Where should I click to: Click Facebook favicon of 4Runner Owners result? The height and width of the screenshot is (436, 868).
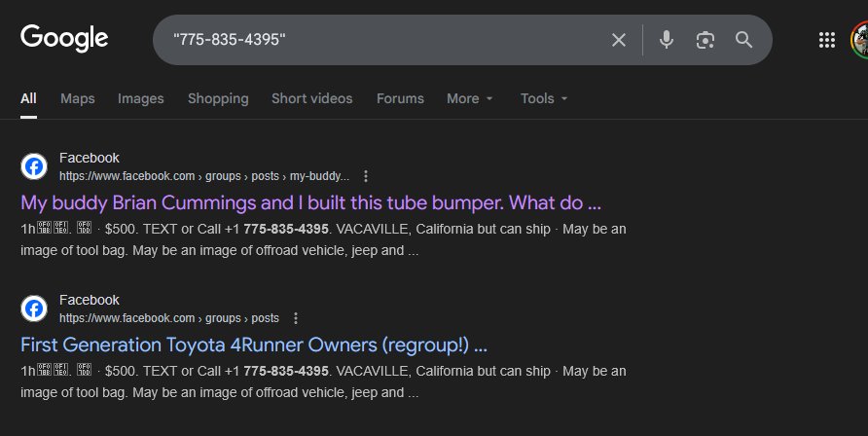[x=34, y=309]
